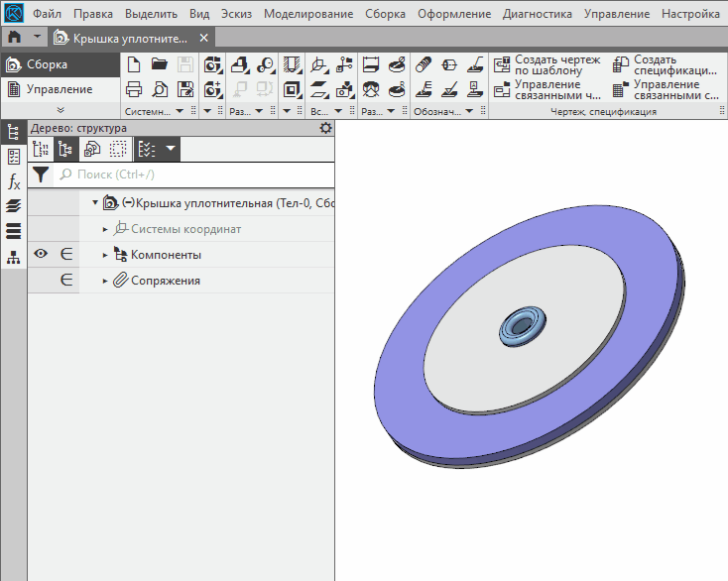Click the Print icon in toolbar
Viewport: 728px width, 581px height.
[x=134, y=89]
